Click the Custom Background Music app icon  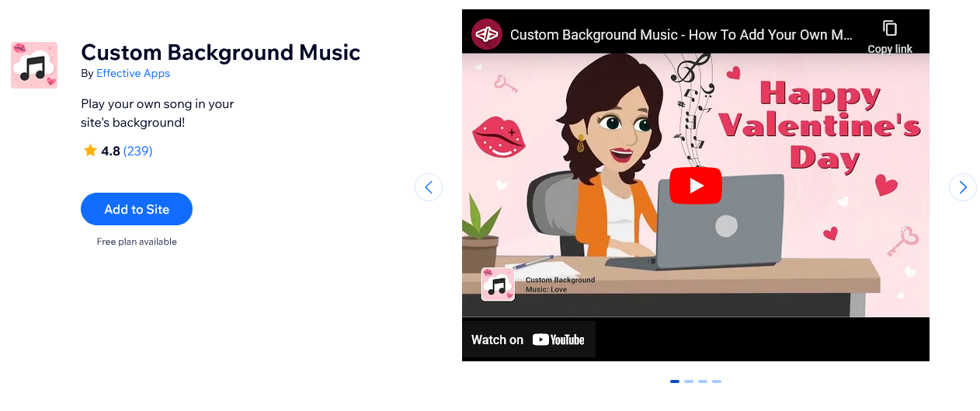34,65
